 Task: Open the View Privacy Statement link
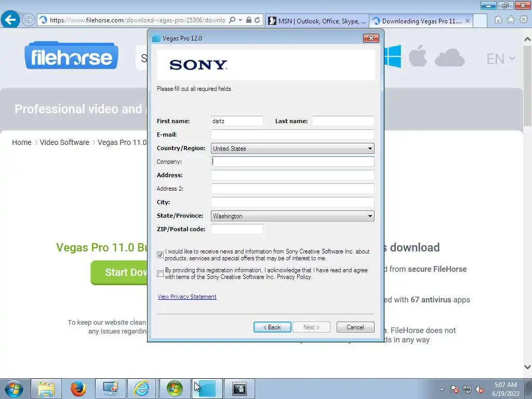(x=187, y=297)
